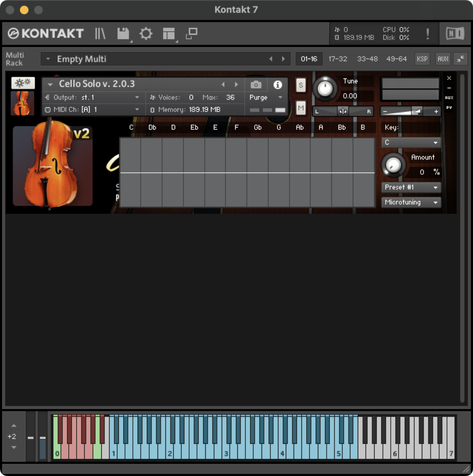Viewport: 473px width, 476px height.
Task: Open the Preset #1 dropdown
Action: coord(411,187)
